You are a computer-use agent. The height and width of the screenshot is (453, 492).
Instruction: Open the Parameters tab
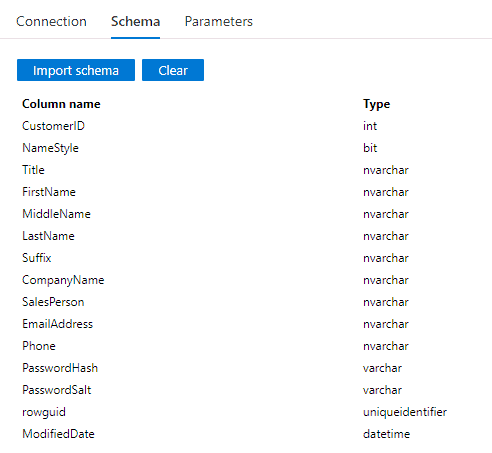click(219, 22)
